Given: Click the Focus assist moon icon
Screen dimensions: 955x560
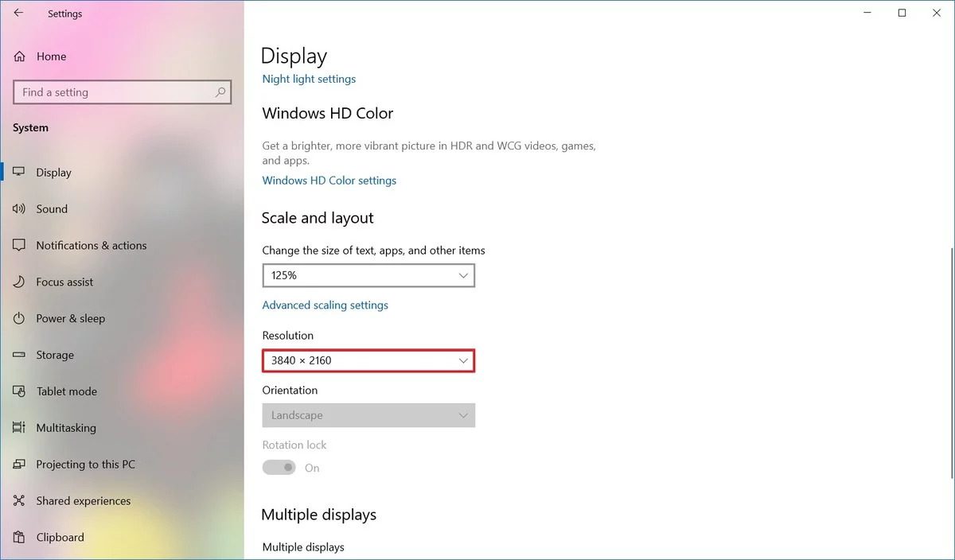Looking at the screenshot, I should 20,282.
